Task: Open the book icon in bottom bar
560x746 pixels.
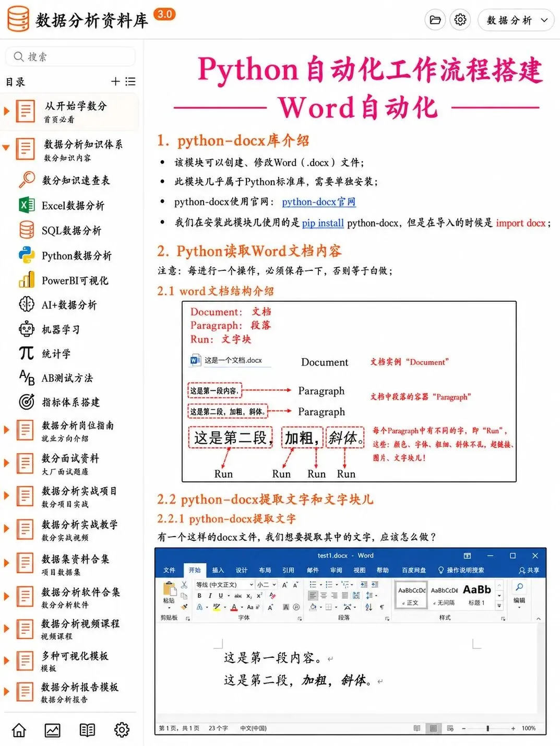Action: (87, 730)
